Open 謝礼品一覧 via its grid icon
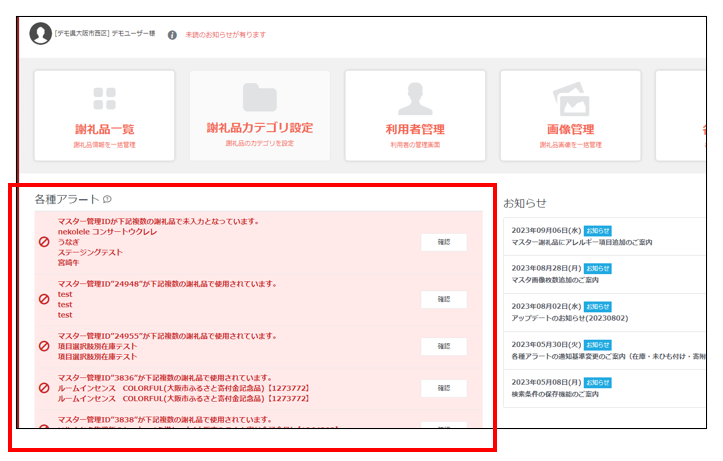Image resolution: width=723 pixels, height=461 pixels. (x=104, y=98)
